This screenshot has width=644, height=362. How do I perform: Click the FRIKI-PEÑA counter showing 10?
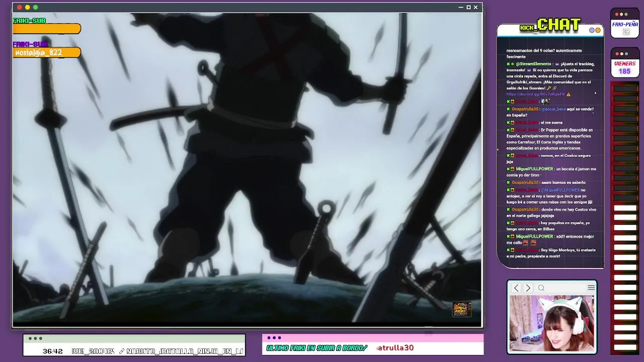coord(626,32)
